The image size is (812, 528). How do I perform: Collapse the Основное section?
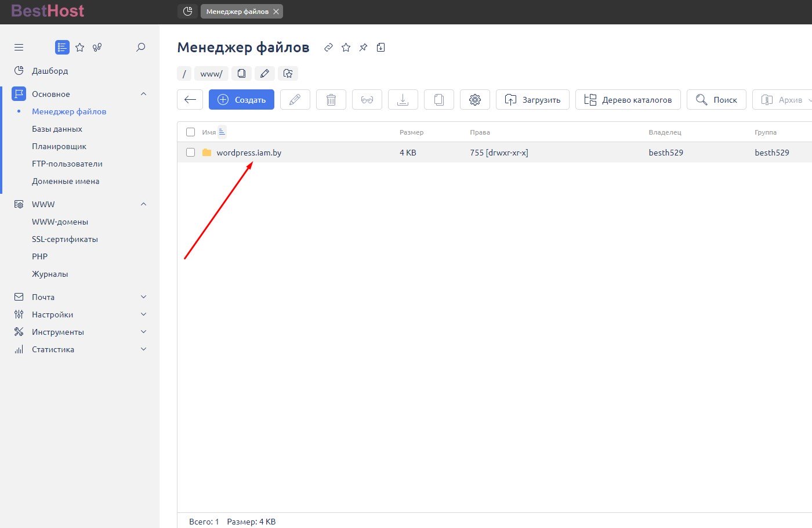click(144, 94)
